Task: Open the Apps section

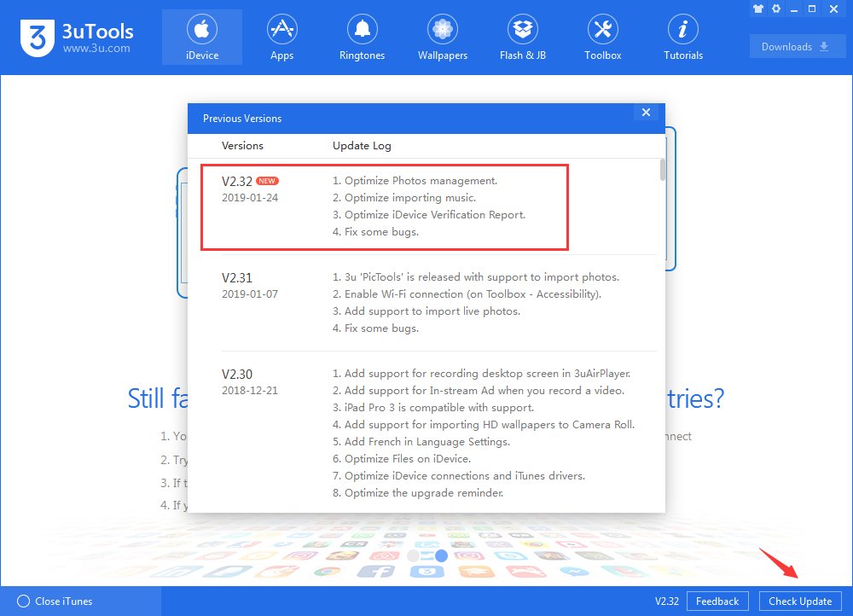Action: (281, 37)
